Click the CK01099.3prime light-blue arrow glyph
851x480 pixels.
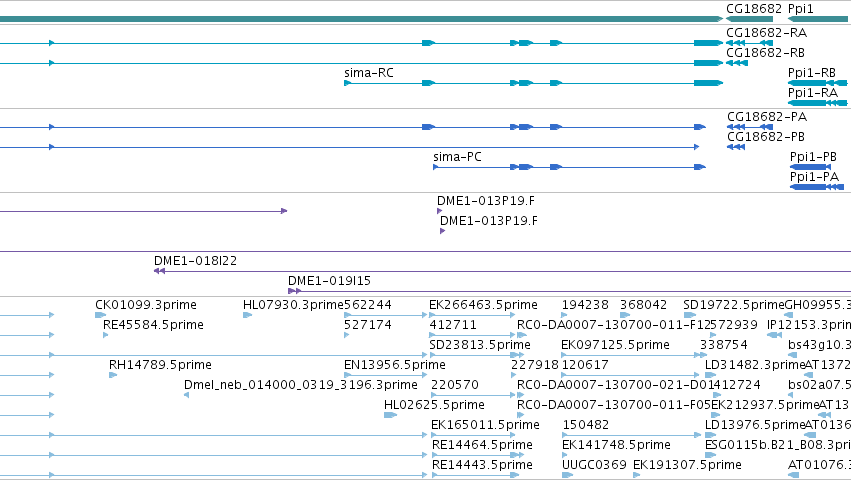pos(100,315)
